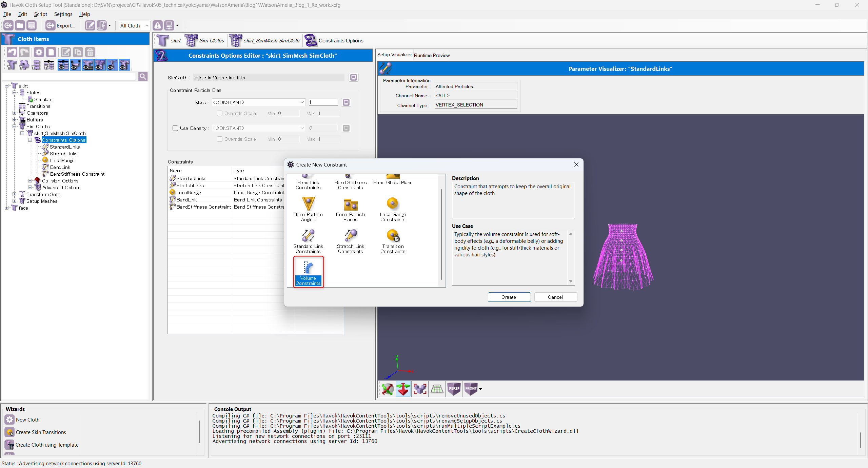Viewport: 868px width, 468px height.
Task: Click the Create button in dialog
Action: [509, 297]
